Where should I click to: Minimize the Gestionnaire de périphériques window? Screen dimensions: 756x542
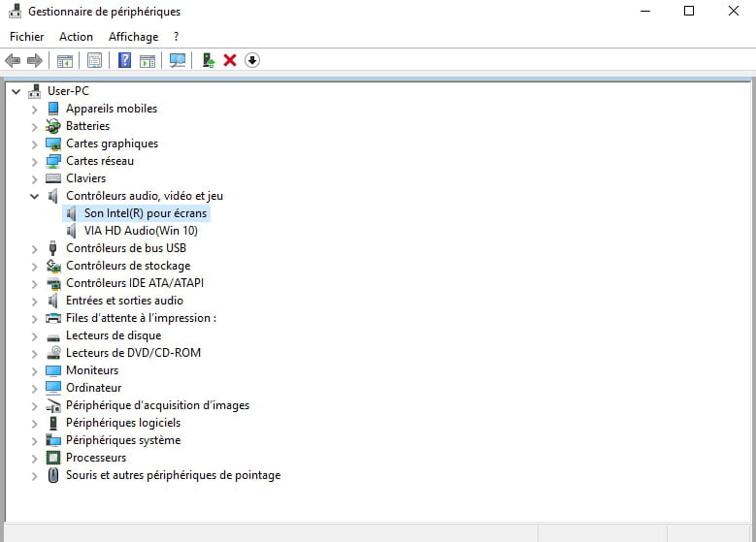pyautogui.click(x=645, y=11)
